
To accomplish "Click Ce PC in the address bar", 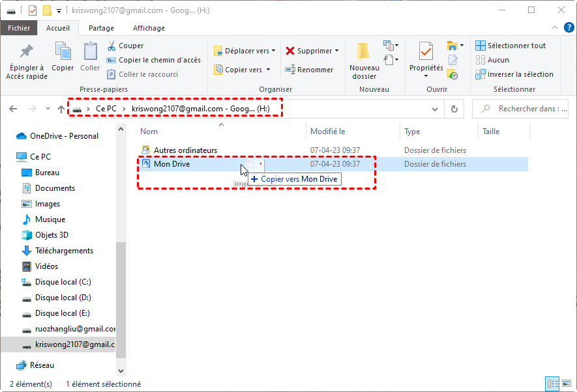I will tap(106, 109).
